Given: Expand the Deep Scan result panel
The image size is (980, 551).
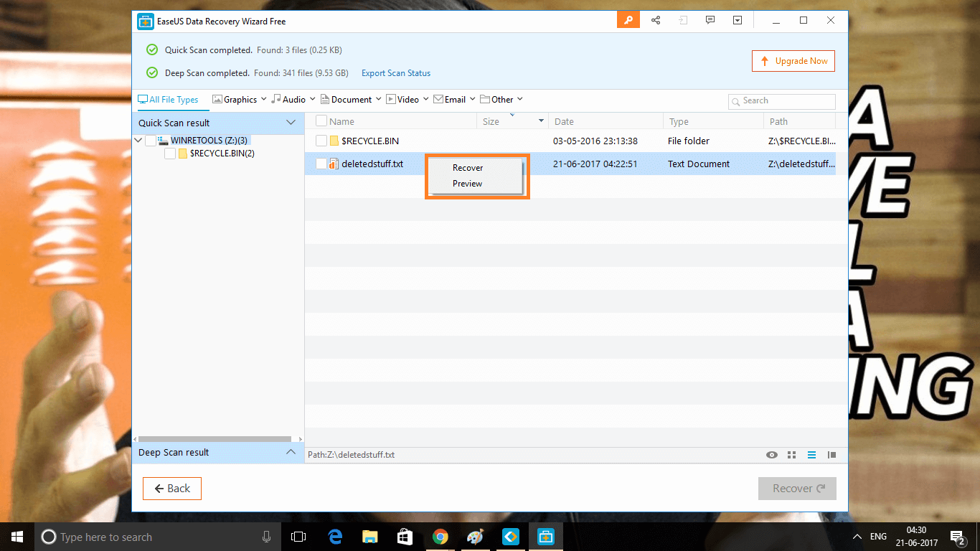Looking at the screenshot, I should click(291, 452).
